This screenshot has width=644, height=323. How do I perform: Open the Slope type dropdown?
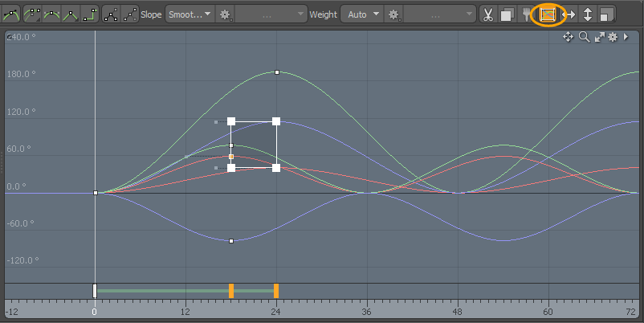point(190,14)
